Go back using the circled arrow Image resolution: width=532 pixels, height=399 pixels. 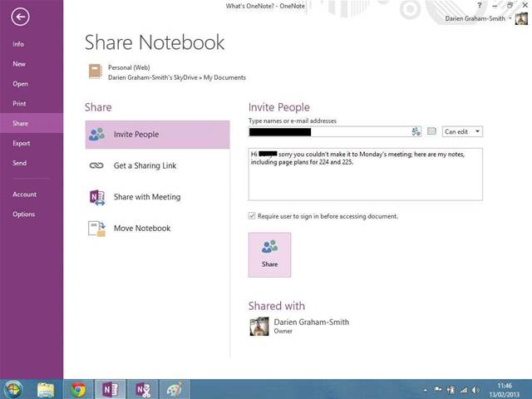click(20, 17)
